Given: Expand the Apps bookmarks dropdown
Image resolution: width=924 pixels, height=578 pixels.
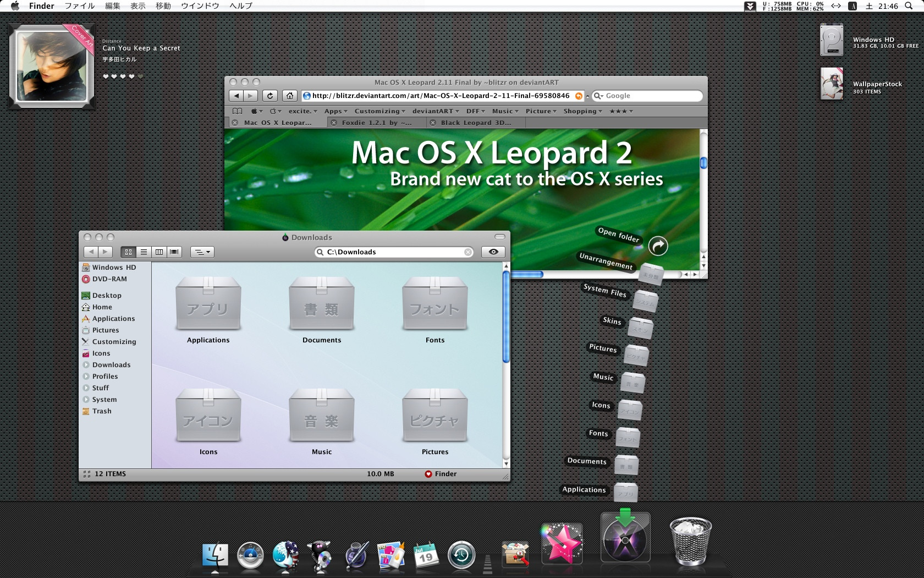Looking at the screenshot, I should point(336,111).
